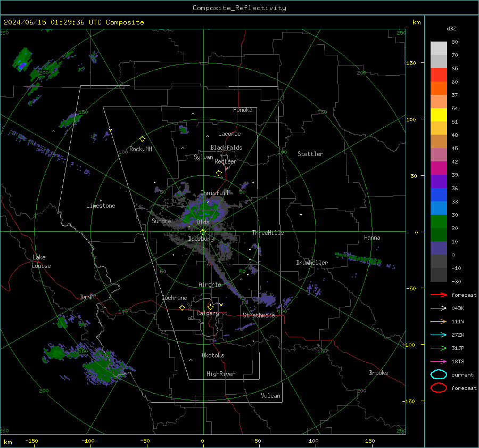
Task: Click the dBZ heading above color scale
Action: [451, 28]
